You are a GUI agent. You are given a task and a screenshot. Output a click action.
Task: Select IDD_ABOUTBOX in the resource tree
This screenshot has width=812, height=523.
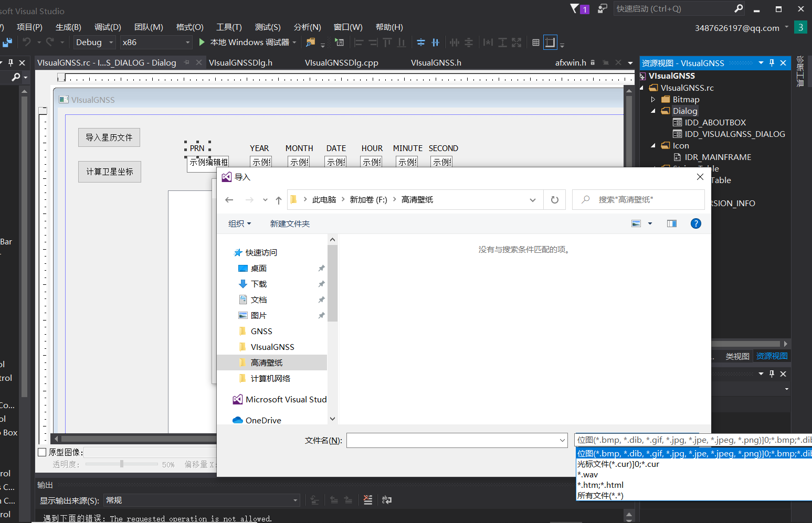(x=715, y=122)
